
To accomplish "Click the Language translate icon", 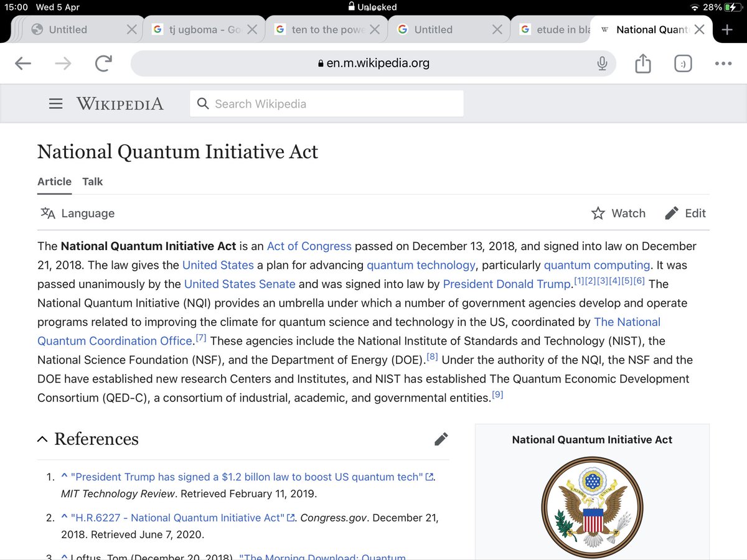I will coord(48,213).
